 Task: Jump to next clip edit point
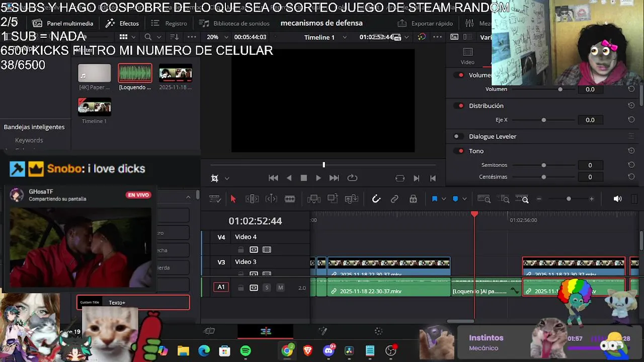(416, 178)
